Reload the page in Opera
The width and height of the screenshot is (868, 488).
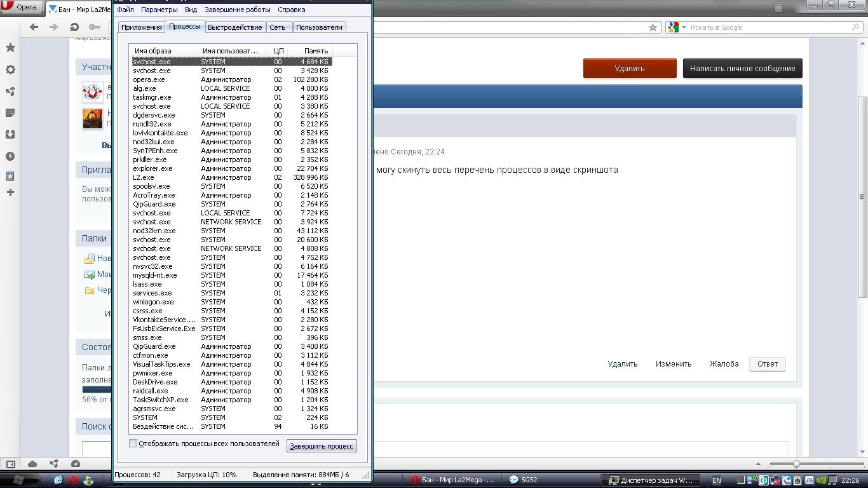pyautogui.click(x=74, y=27)
